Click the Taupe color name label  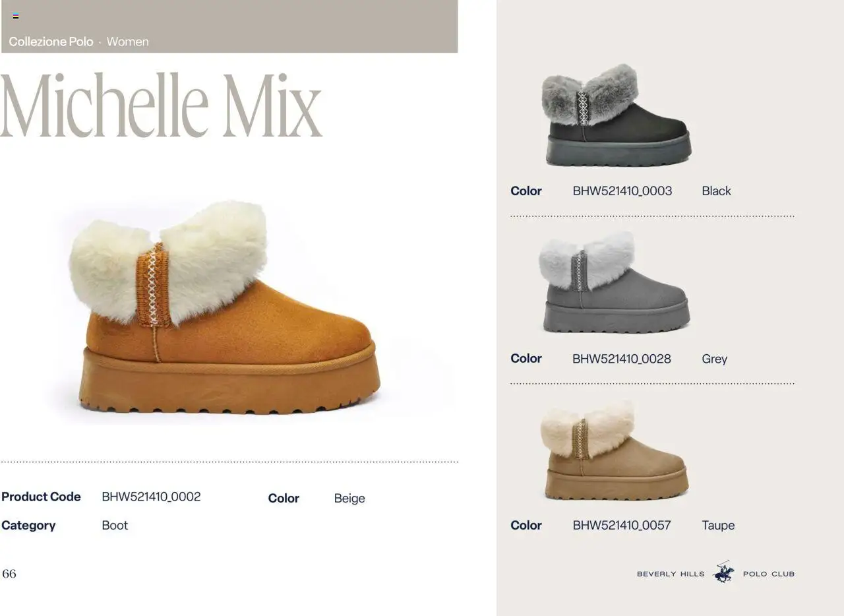point(718,526)
